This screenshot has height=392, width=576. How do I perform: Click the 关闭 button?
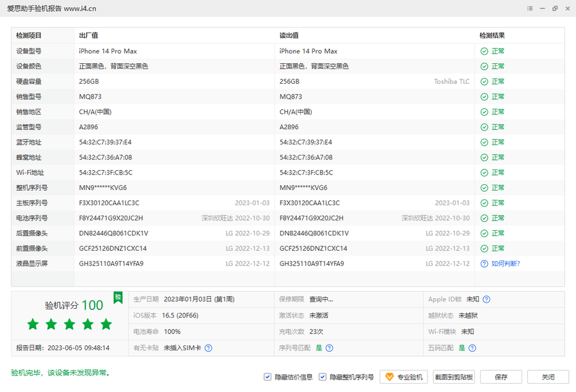point(548,377)
